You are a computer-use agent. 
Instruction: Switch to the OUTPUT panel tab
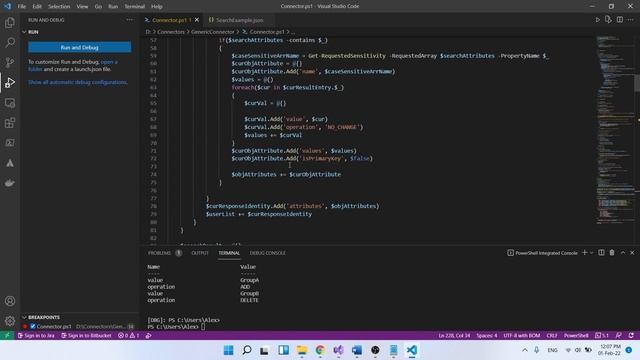point(200,253)
